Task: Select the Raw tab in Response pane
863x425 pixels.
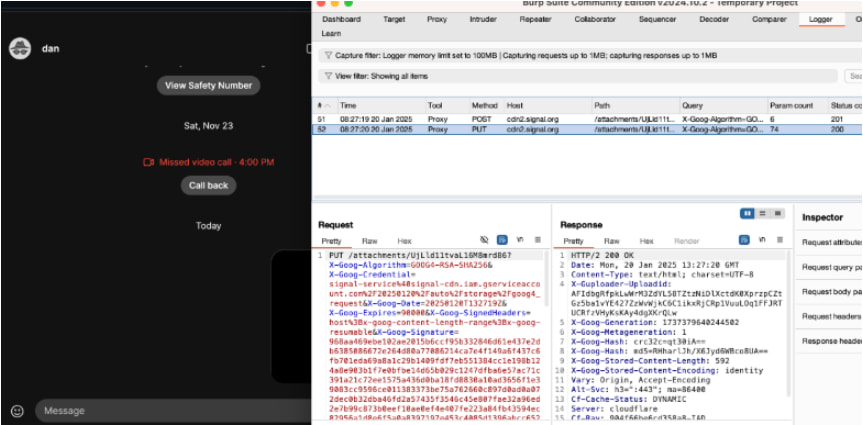Action: (611, 241)
